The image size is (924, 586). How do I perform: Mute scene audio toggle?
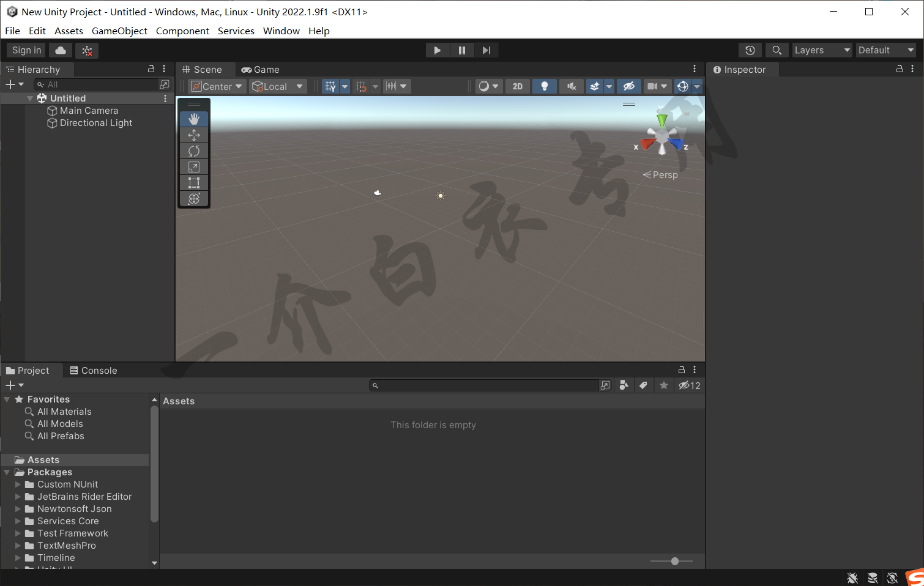571,86
